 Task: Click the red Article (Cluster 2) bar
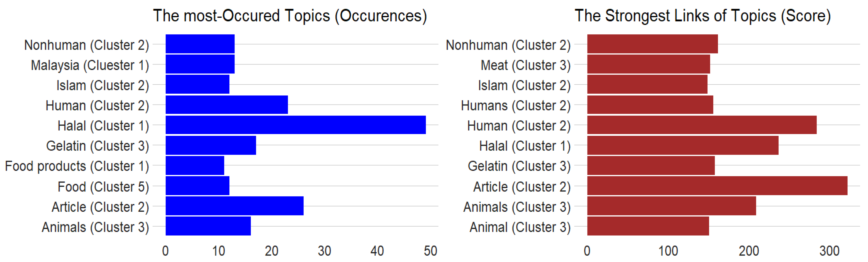point(717,185)
